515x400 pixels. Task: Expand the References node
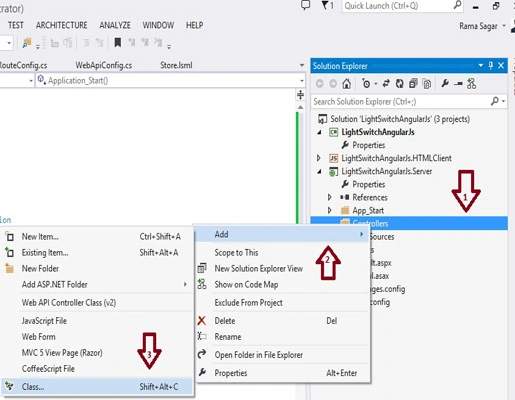pos(330,197)
